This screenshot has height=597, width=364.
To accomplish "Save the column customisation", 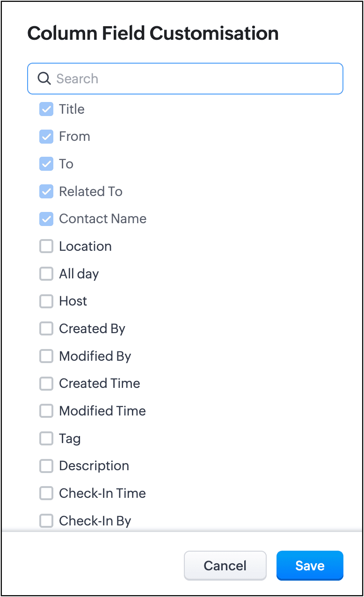I will (x=310, y=566).
